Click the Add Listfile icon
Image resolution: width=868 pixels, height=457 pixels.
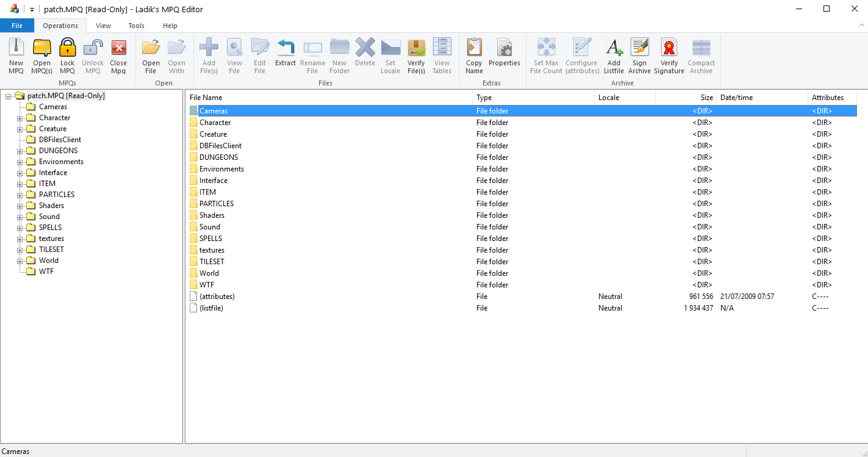pos(614,48)
